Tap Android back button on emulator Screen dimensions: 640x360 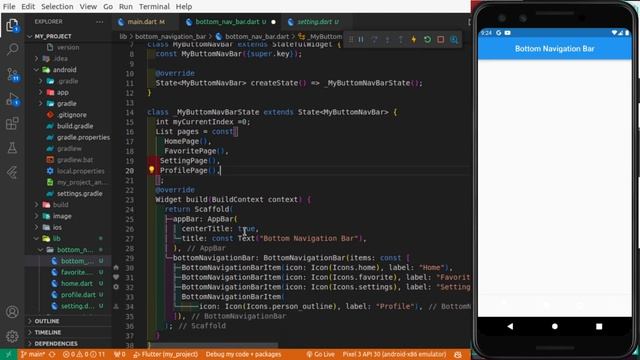[x=510, y=326]
